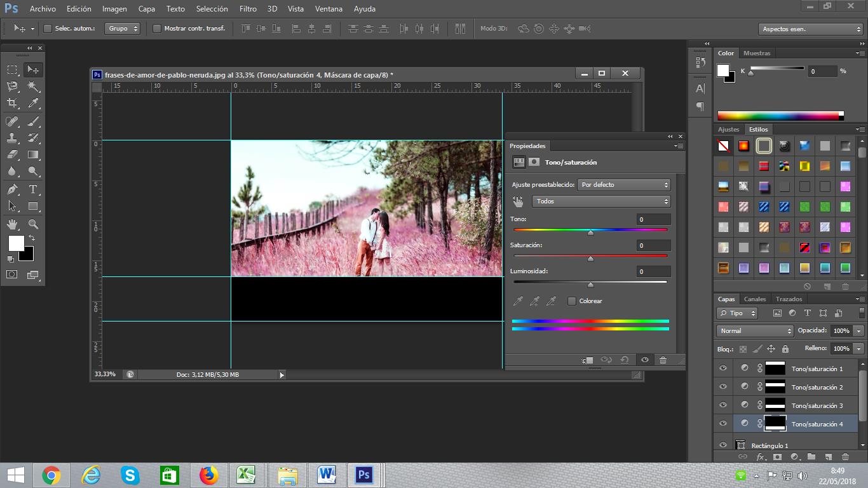This screenshot has height=488, width=868.
Task: Hide Tono/saturación 1 layer visibility
Action: tap(723, 368)
